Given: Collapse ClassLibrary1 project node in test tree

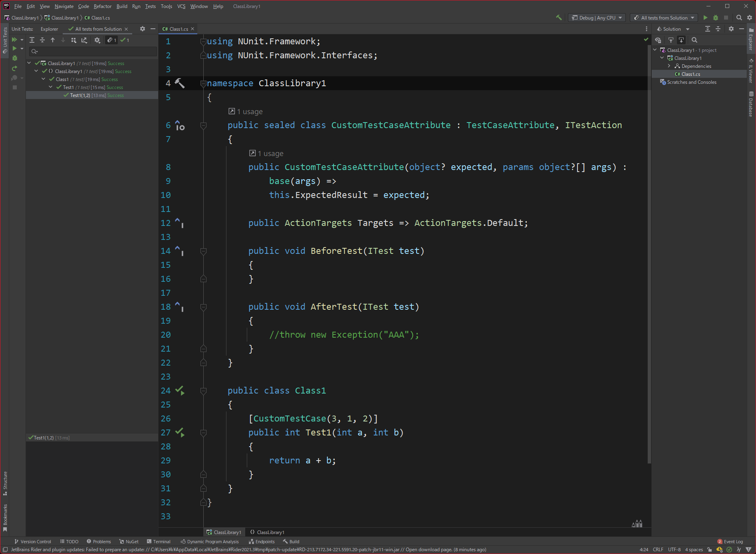Looking at the screenshot, I should pyautogui.click(x=29, y=63).
